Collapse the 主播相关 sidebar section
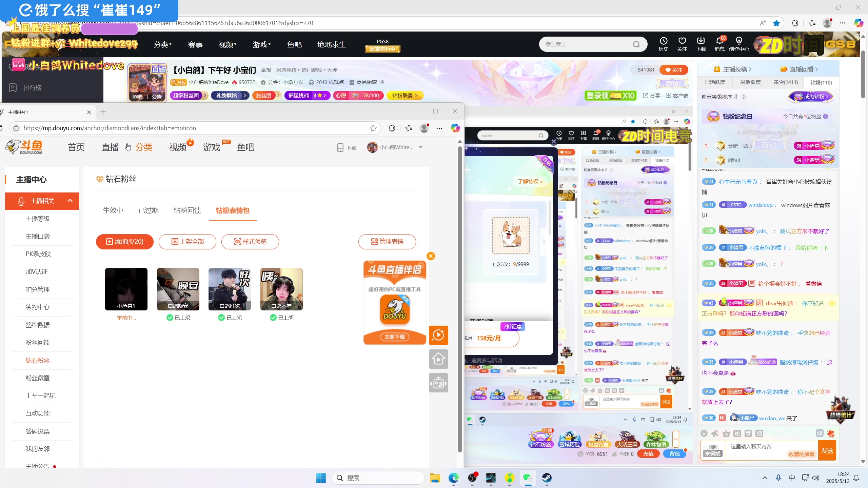The width and height of the screenshot is (868, 488). tap(70, 201)
